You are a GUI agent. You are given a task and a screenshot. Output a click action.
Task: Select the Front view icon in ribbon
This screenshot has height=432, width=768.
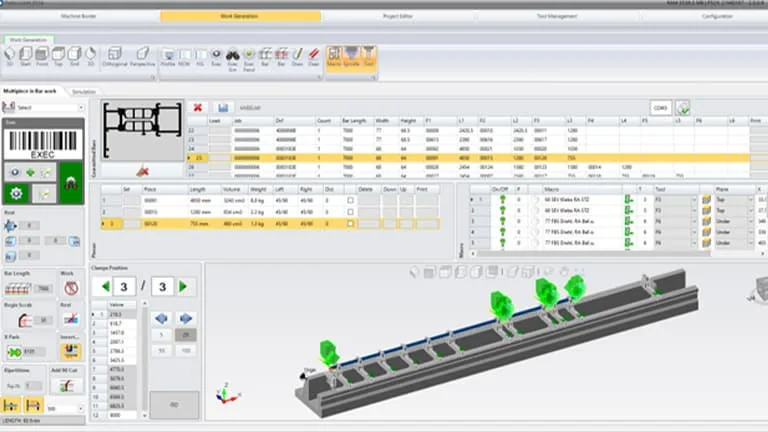pyautogui.click(x=42, y=54)
